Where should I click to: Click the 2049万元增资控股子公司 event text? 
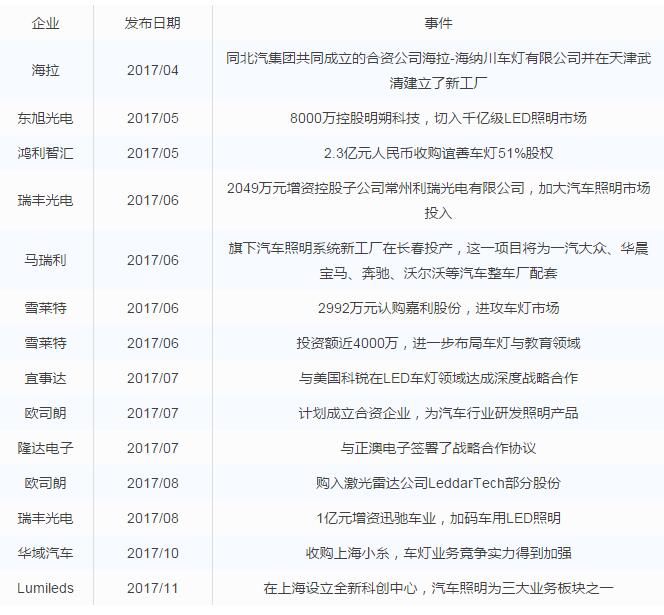click(438, 200)
